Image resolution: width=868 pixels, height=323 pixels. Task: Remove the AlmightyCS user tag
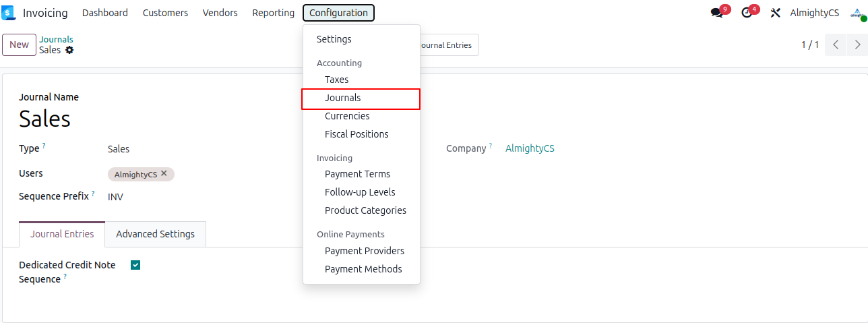164,173
